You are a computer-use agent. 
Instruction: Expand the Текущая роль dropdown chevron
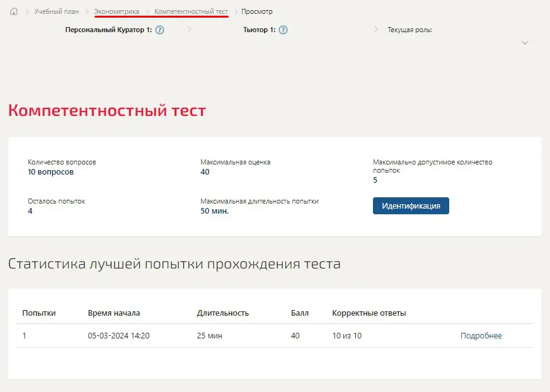pyautogui.click(x=524, y=43)
